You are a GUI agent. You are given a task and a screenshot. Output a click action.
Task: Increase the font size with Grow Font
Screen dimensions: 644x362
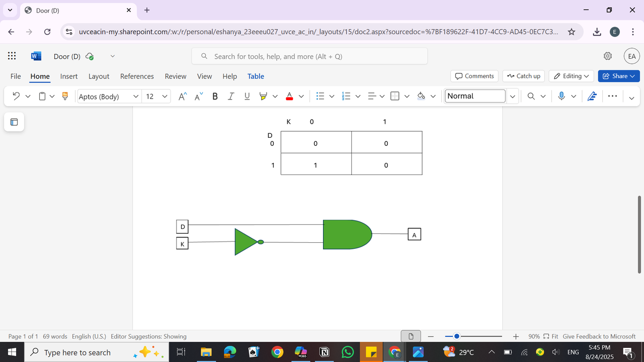(182, 96)
